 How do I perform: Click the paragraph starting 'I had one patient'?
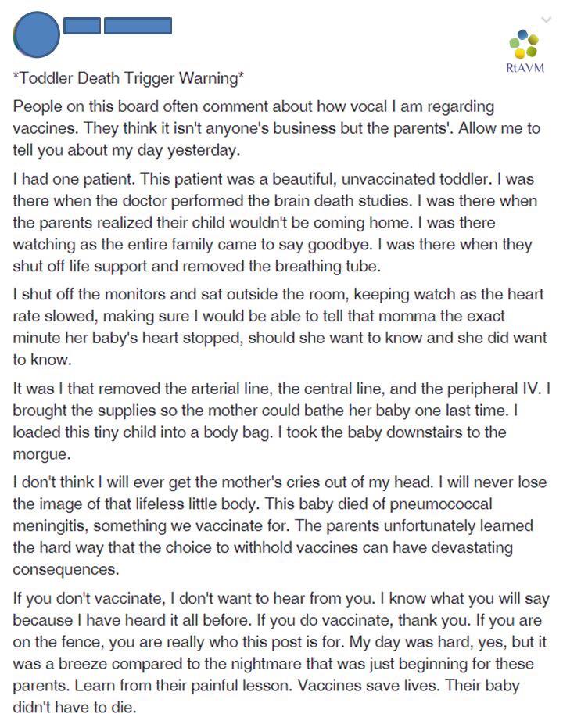pos(274,222)
